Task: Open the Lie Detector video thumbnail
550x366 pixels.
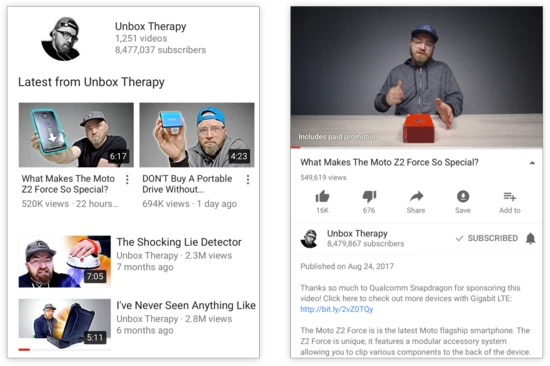Action: click(65, 261)
